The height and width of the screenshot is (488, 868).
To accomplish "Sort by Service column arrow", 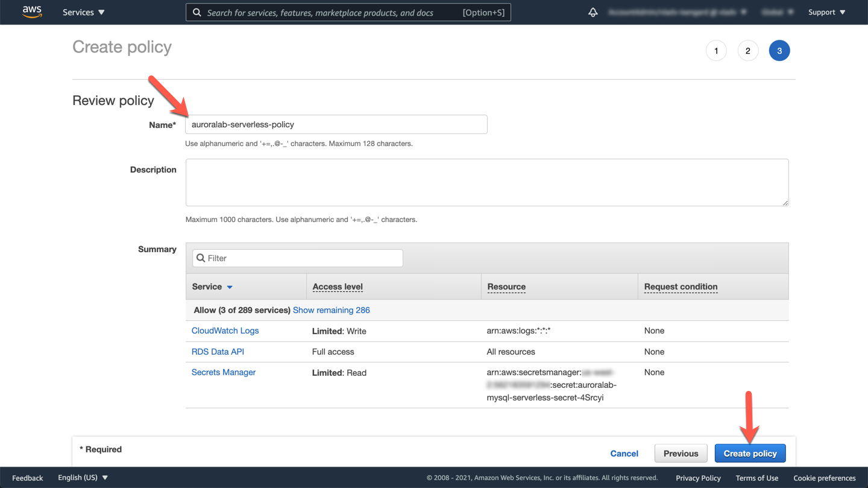I will (x=230, y=287).
